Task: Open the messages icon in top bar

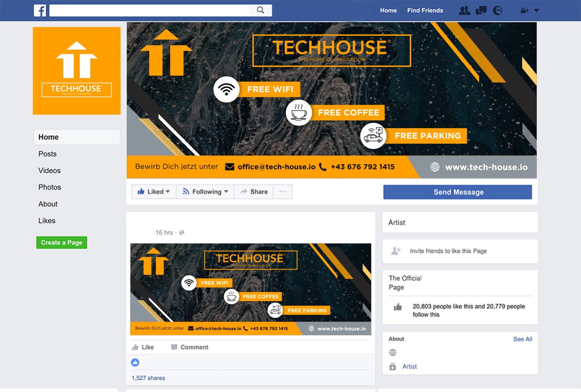Action: [x=481, y=10]
